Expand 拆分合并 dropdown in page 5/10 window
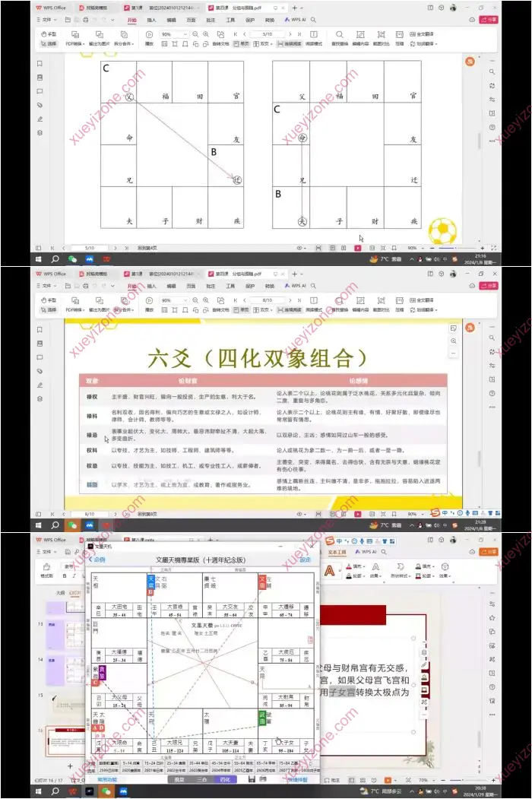Screen dimensions: 532x799 pos(123,43)
